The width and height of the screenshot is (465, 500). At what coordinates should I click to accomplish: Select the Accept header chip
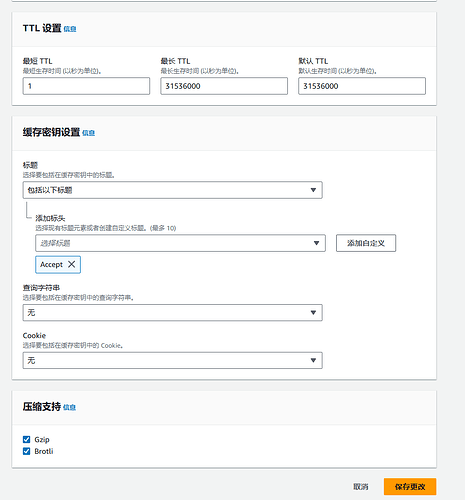[x=51, y=265]
